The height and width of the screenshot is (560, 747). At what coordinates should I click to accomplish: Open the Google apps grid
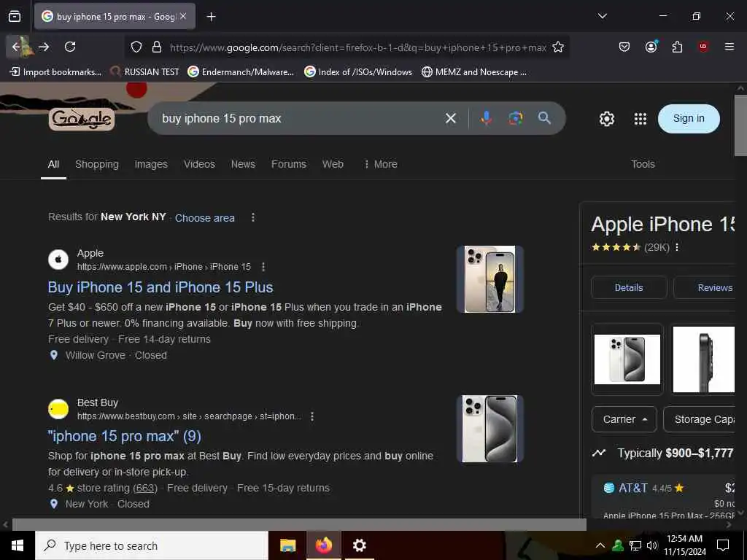pyautogui.click(x=640, y=119)
